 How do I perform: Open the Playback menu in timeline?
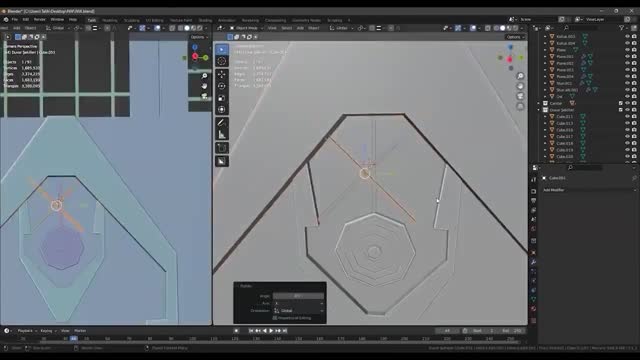pos(25,331)
